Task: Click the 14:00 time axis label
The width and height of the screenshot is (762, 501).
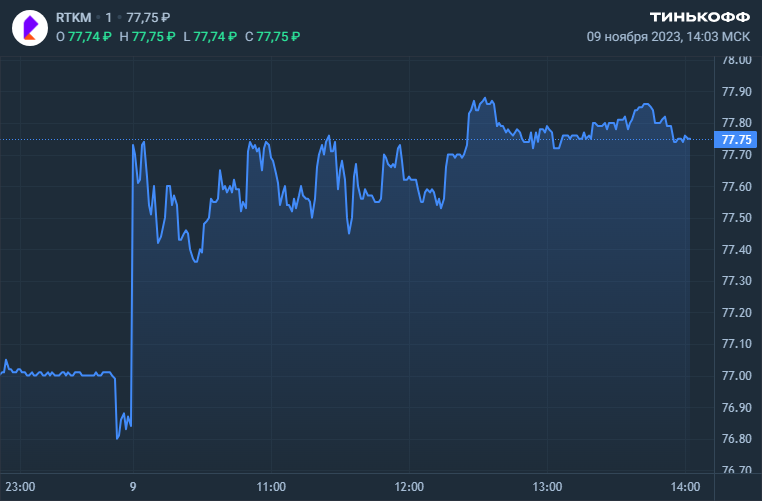Action: click(685, 487)
